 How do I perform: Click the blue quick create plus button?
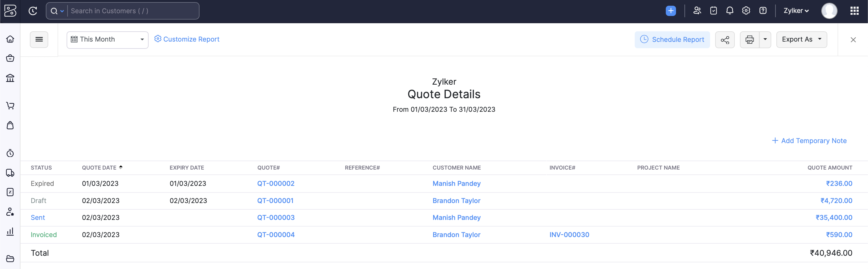pyautogui.click(x=671, y=11)
